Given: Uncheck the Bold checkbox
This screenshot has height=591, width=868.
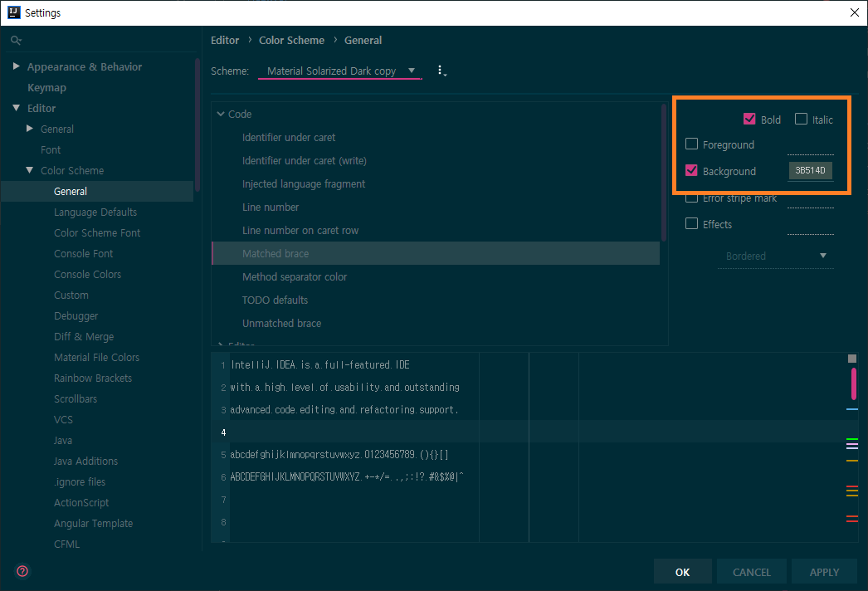Looking at the screenshot, I should 749,119.
